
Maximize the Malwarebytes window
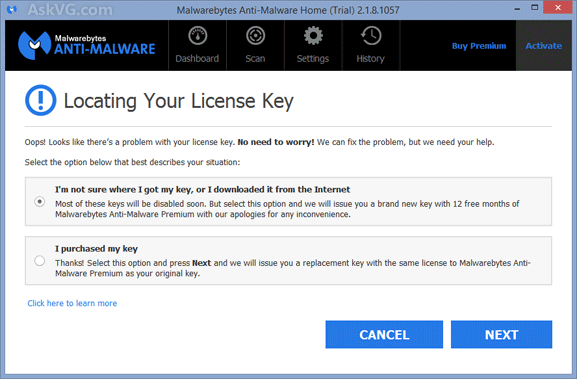pyautogui.click(x=535, y=7)
